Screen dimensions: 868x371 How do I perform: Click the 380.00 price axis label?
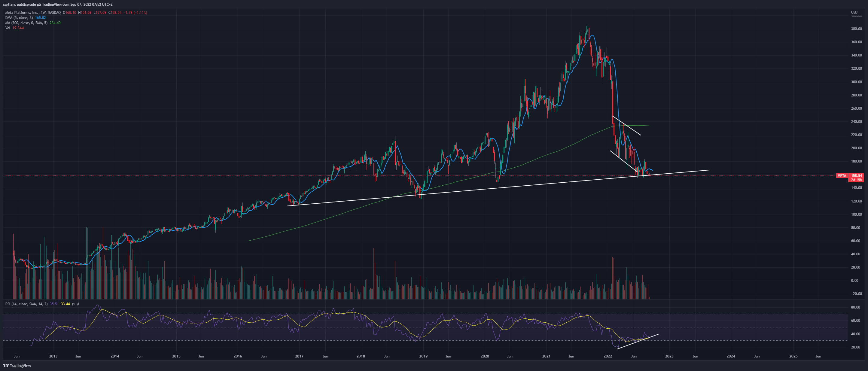point(856,29)
